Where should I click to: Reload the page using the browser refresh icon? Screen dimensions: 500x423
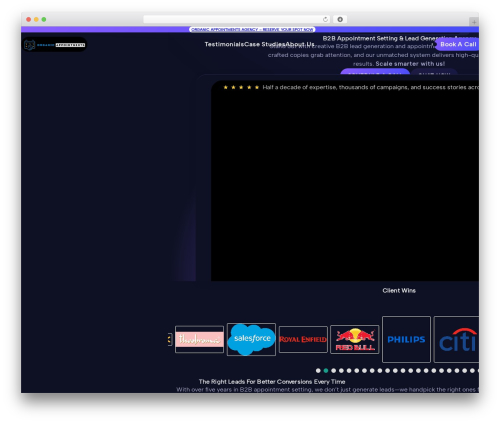pyautogui.click(x=325, y=19)
